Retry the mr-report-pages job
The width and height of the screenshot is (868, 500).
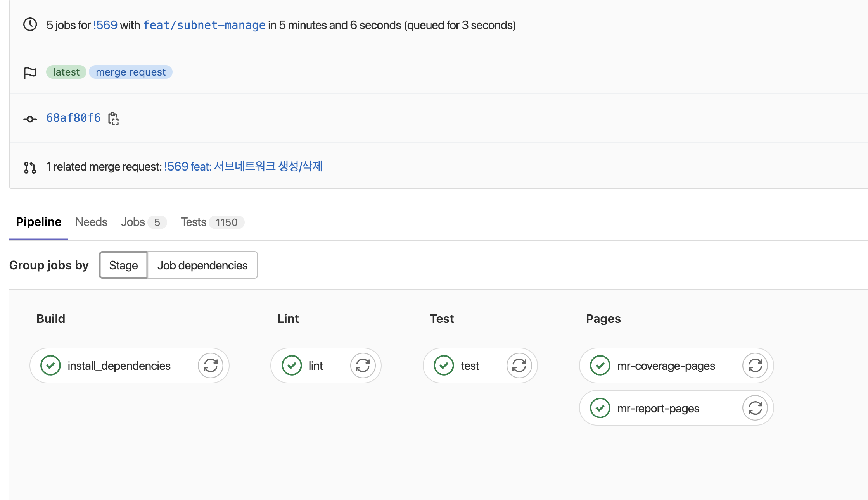pos(755,408)
